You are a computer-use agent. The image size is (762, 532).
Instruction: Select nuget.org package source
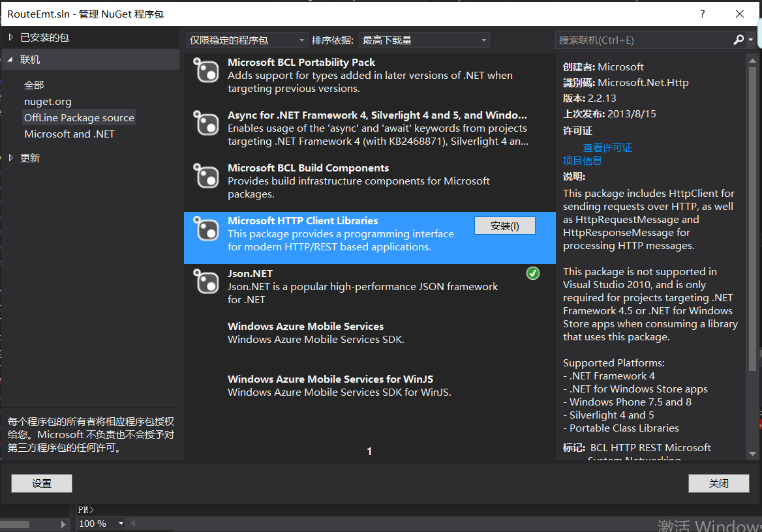pyautogui.click(x=48, y=102)
